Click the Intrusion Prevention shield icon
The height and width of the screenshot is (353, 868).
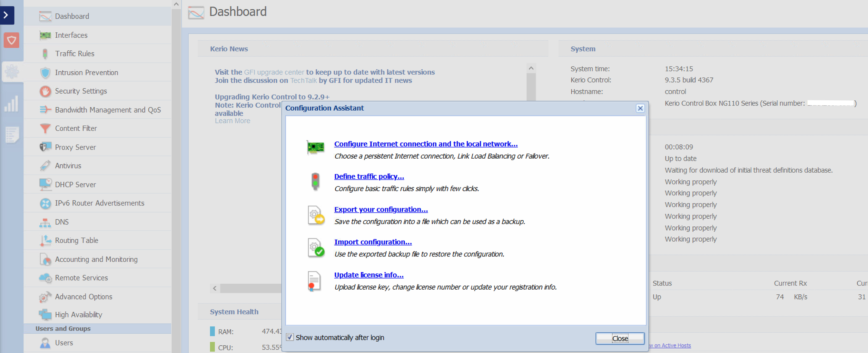tap(45, 72)
